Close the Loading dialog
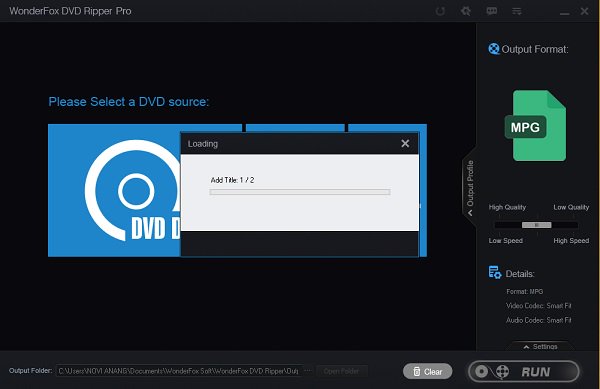Image resolution: width=600 pixels, height=389 pixels. (x=405, y=143)
